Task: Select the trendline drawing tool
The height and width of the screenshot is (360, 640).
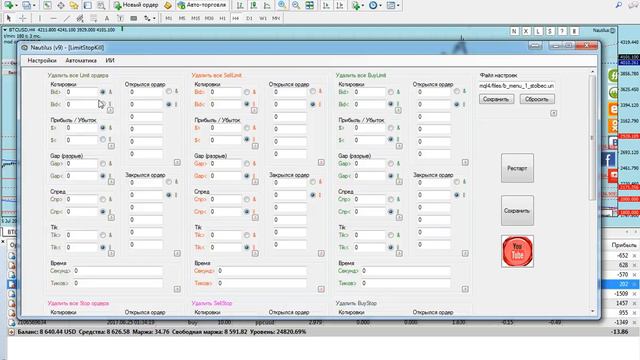Action: tap(67, 18)
